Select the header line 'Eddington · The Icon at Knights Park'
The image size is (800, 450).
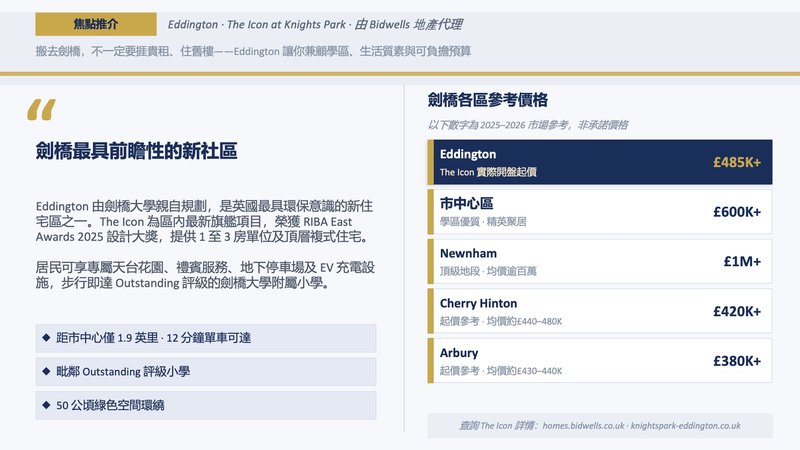(257, 24)
